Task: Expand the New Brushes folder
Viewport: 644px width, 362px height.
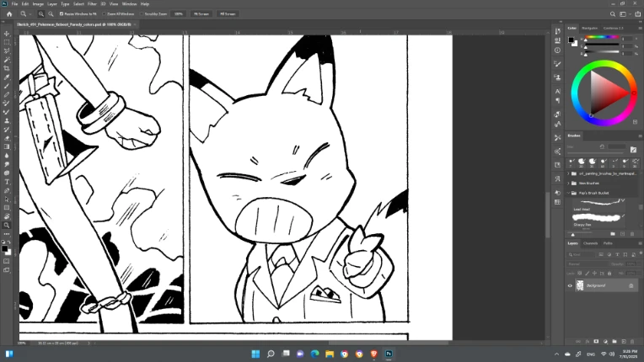Action: [x=568, y=184]
